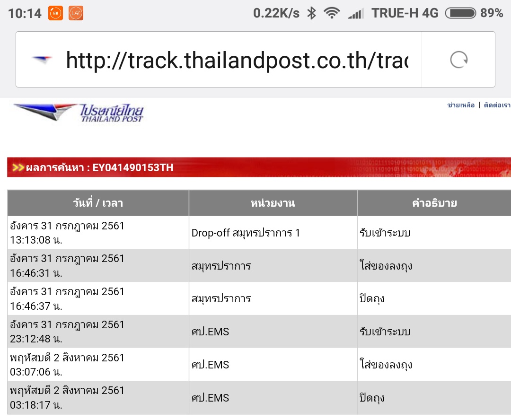Tap the Mi orange notification icon

55,13
